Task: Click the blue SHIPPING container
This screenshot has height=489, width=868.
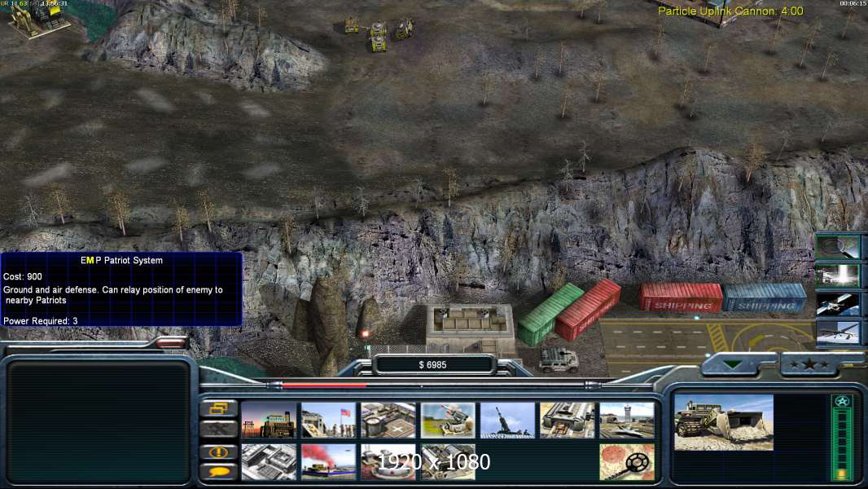Action: [x=765, y=298]
